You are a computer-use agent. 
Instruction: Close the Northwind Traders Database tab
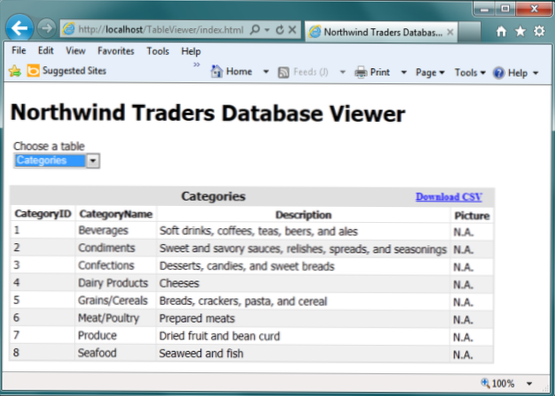click(450, 32)
